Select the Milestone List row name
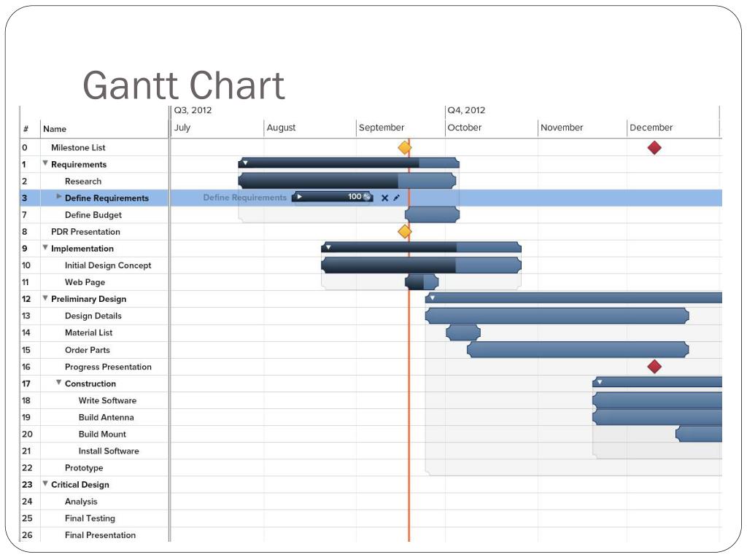The height and width of the screenshot is (560, 747). click(x=78, y=147)
